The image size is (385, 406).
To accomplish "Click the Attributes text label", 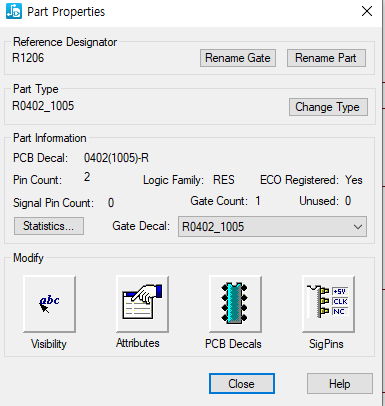I will tap(138, 343).
